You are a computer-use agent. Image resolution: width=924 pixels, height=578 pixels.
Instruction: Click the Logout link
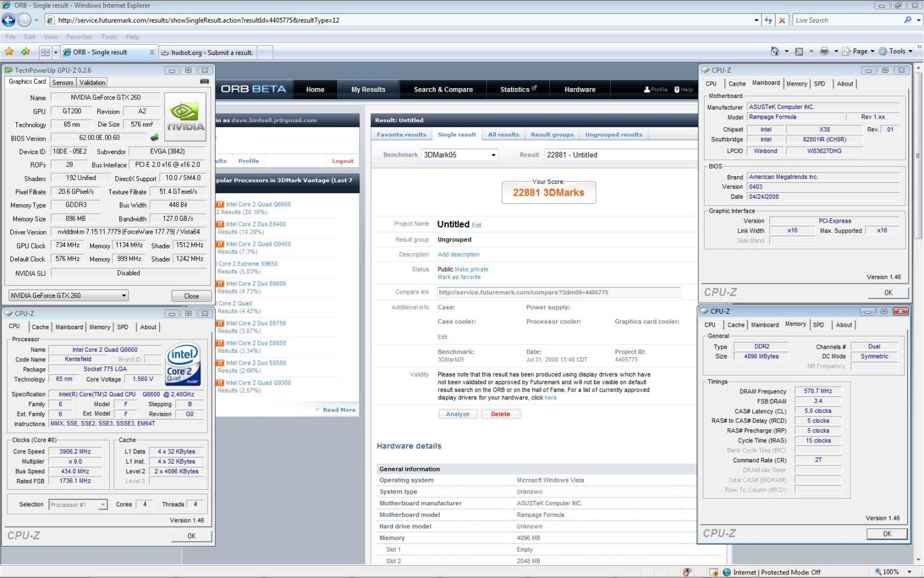pyautogui.click(x=343, y=161)
